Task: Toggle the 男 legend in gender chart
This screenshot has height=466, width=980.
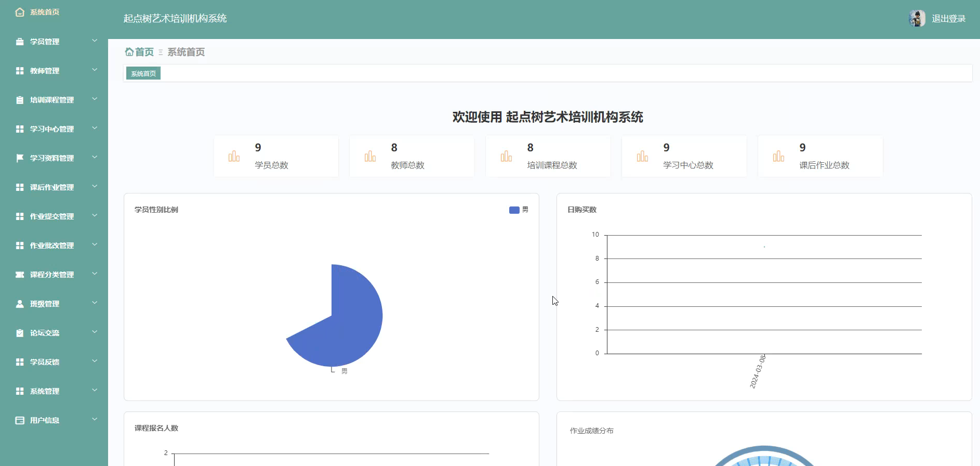Action: [x=519, y=210]
